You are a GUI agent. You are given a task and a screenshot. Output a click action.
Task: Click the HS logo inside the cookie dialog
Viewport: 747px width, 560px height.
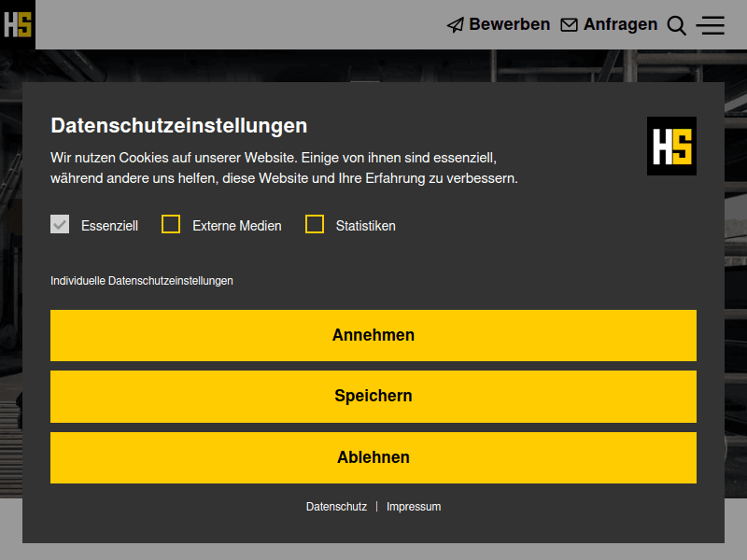[x=671, y=147]
